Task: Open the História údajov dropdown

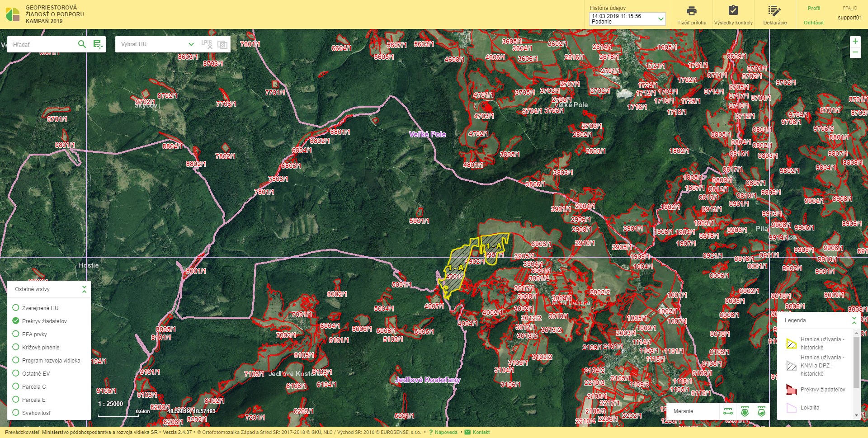Action: pyautogui.click(x=627, y=19)
